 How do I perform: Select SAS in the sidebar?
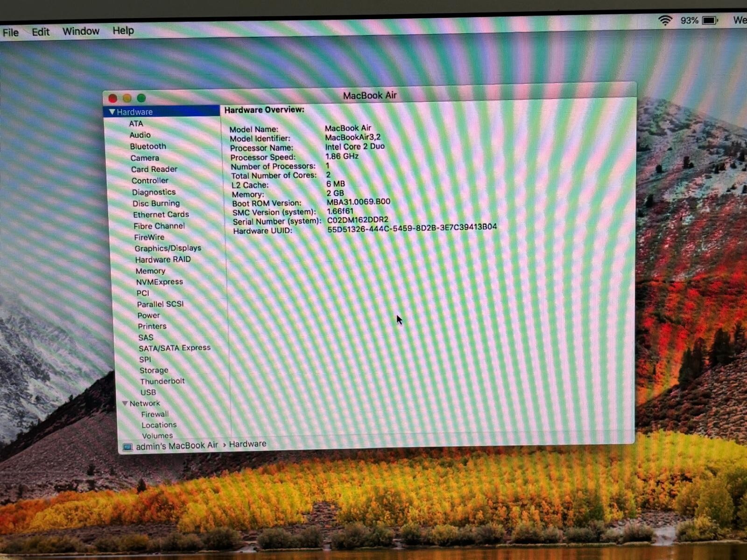(x=146, y=337)
